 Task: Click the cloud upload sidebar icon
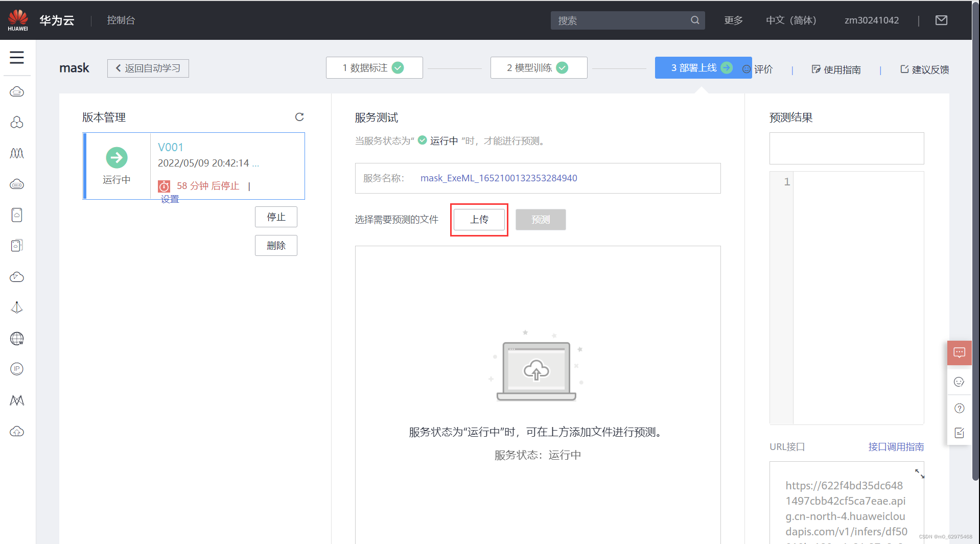(x=17, y=432)
